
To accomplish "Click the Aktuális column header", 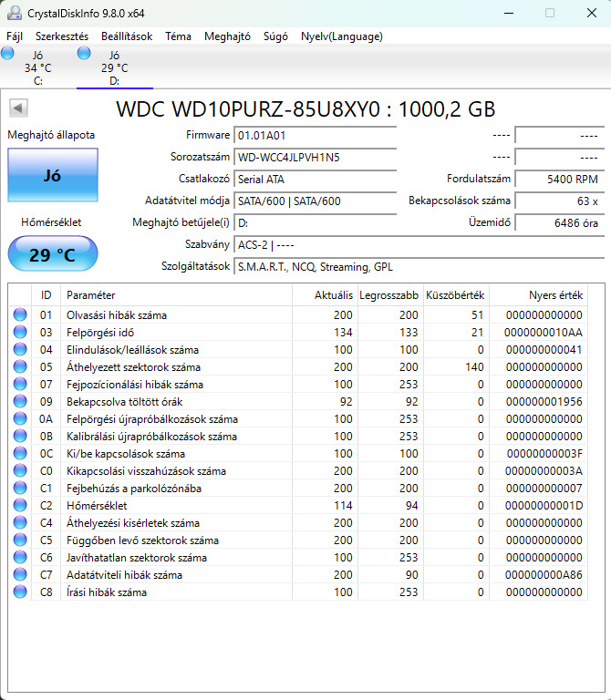I will pos(325,295).
